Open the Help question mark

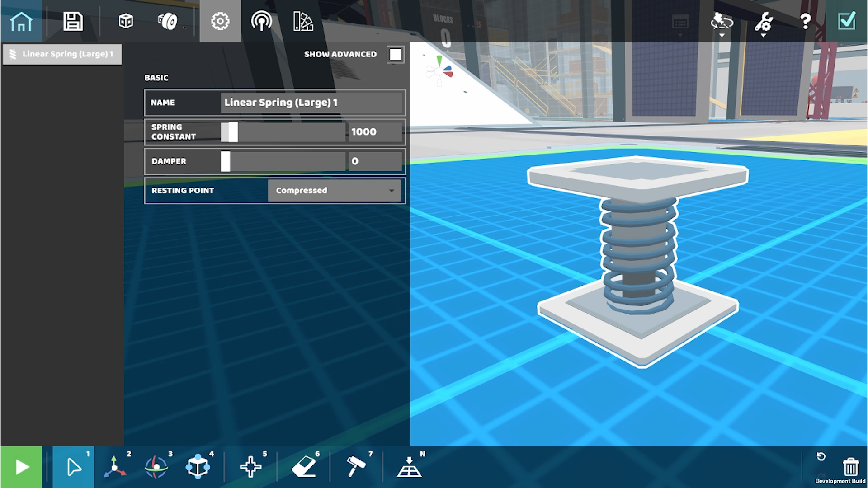coord(805,21)
